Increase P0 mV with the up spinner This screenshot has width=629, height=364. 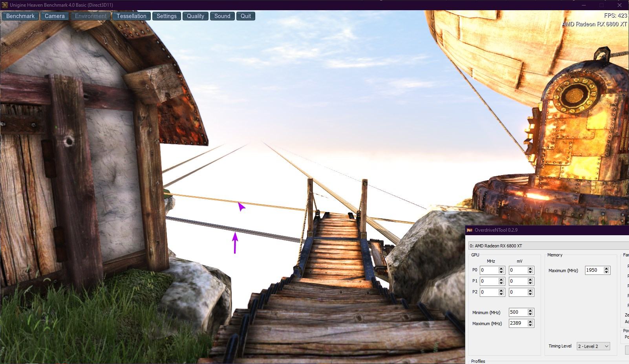pos(530,269)
